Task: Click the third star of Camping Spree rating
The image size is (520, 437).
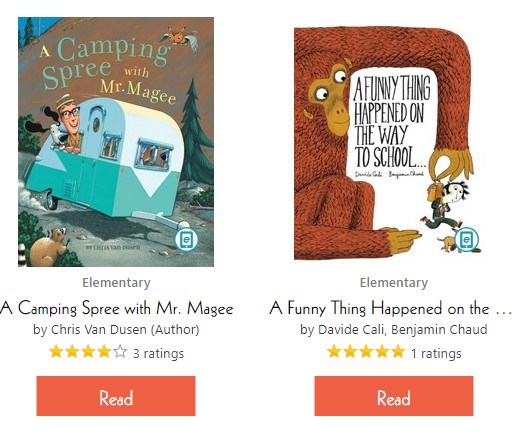Action: coord(88,352)
